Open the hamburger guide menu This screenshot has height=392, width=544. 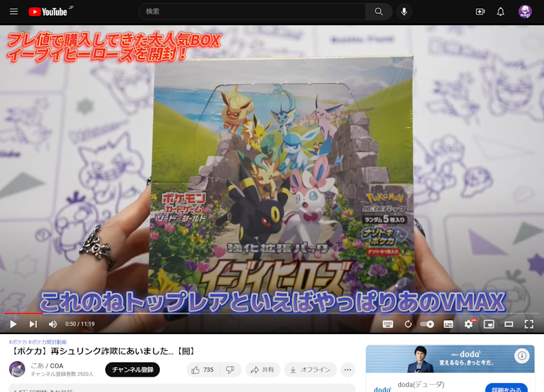tap(13, 12)
